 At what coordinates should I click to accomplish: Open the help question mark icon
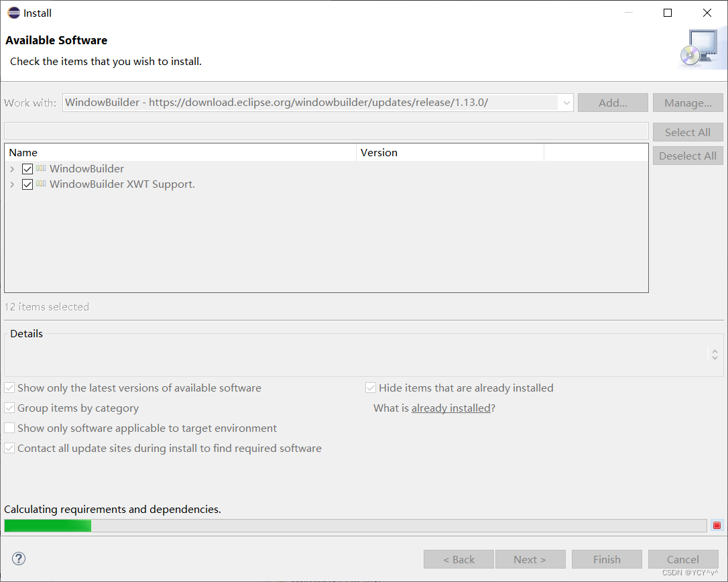(x=19, y=559)
